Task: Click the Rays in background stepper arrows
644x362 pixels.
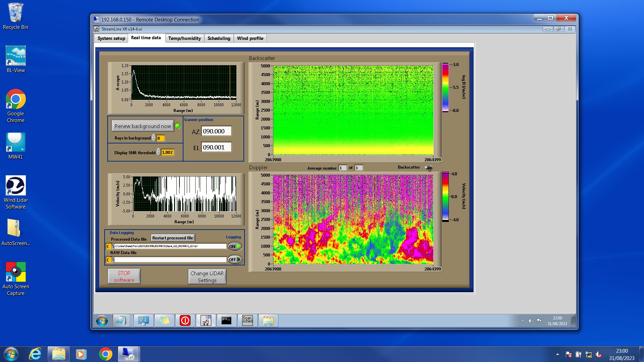Action: [154, 138]
